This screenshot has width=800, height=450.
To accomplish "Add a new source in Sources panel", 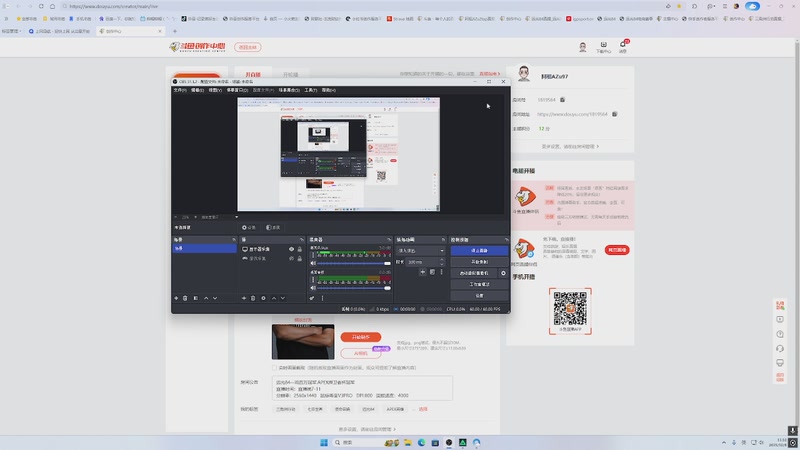I will pos(244,298).
